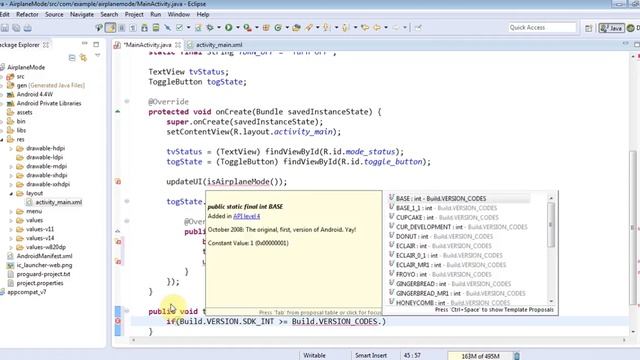Select the MainActivity.java editor tab
The width and height of the screenshot is (640, 360).
click(147, 45)
